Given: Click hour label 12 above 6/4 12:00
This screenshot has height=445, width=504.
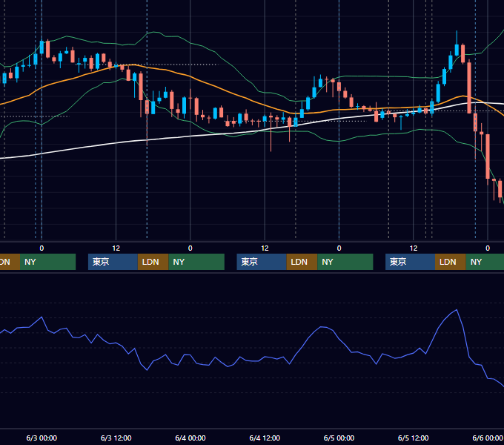Looking at the screenshot, I should click(265, 248).
